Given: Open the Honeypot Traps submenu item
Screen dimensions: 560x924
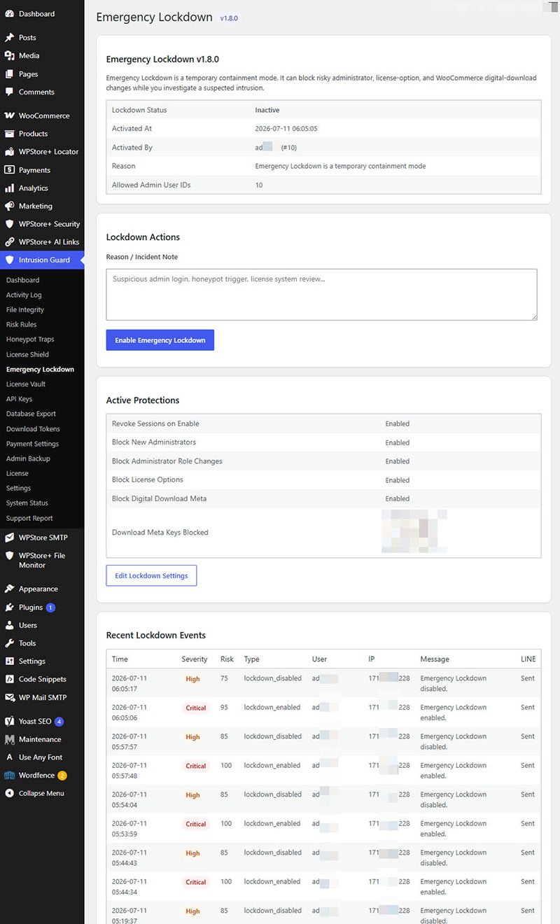Looking at the screenshot, I should point(30,339).
